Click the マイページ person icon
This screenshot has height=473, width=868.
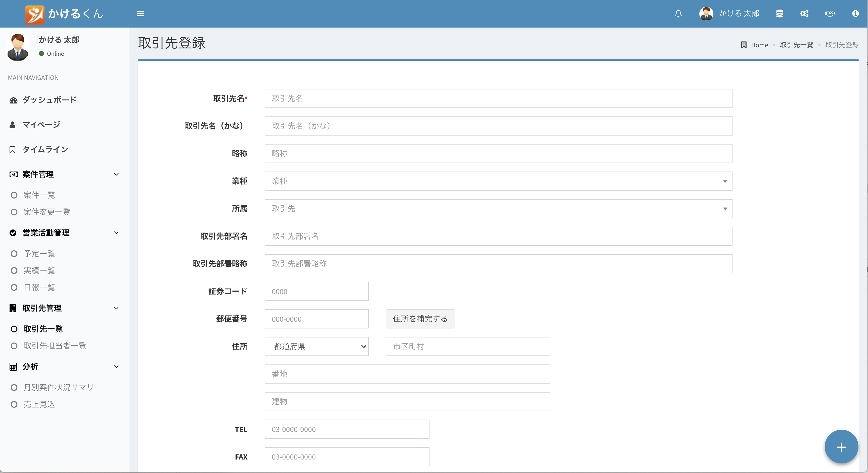12,125
